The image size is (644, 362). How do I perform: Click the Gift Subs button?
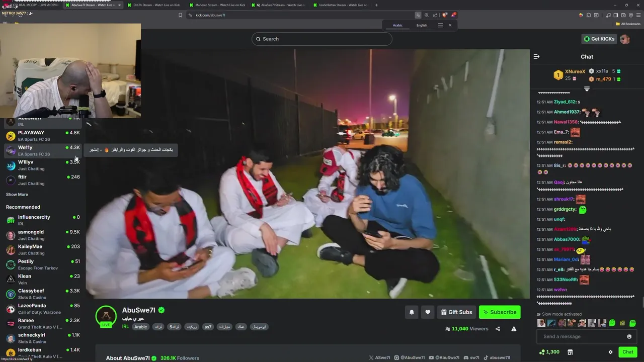click(x=456, y=312)
